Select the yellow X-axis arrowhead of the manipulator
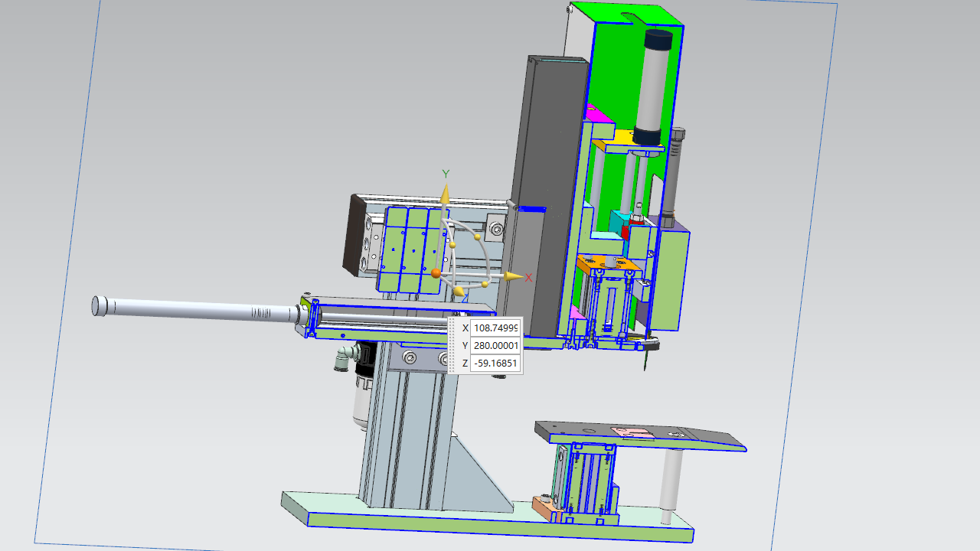This screenshot has height=551, width=980. click(x=514, y=276)
